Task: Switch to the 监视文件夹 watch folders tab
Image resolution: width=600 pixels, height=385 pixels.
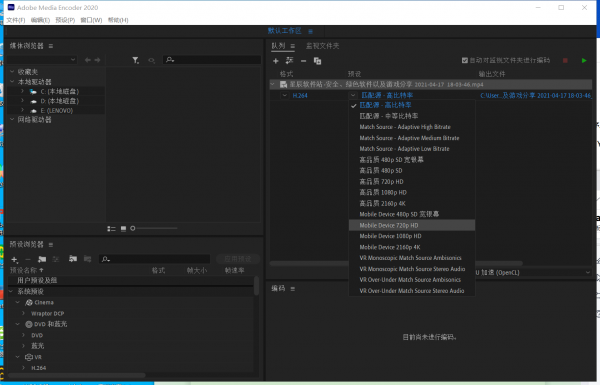Action: pos(322,46)
